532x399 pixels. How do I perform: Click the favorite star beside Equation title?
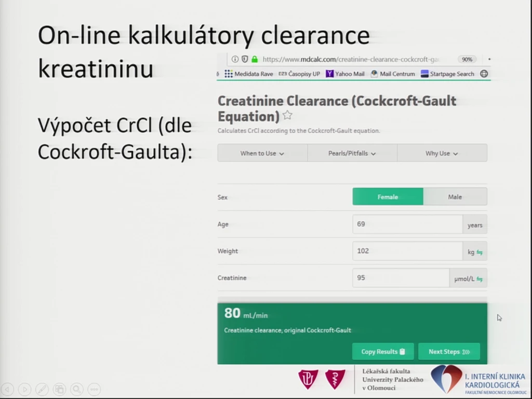pos(287,115)
